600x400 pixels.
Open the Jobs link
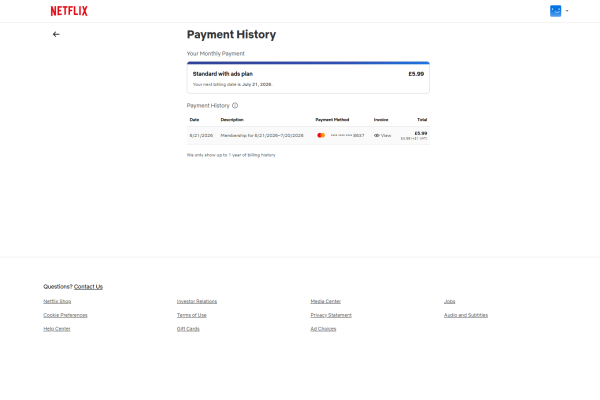click(449, 302)
